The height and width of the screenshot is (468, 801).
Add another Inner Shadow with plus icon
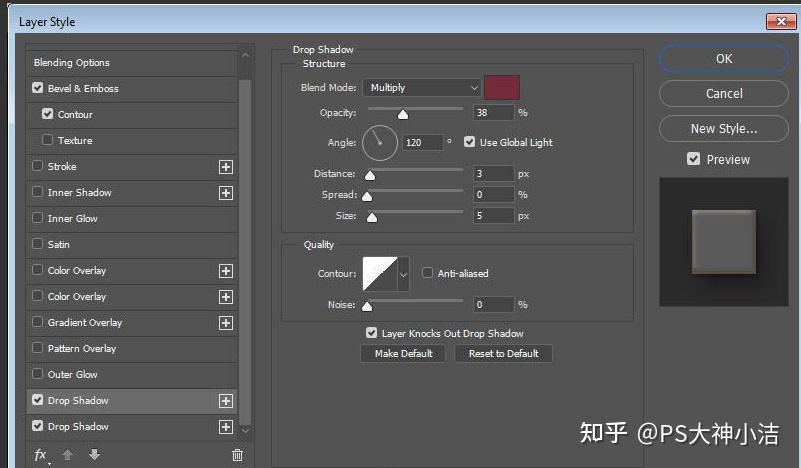tap(226, 193)
